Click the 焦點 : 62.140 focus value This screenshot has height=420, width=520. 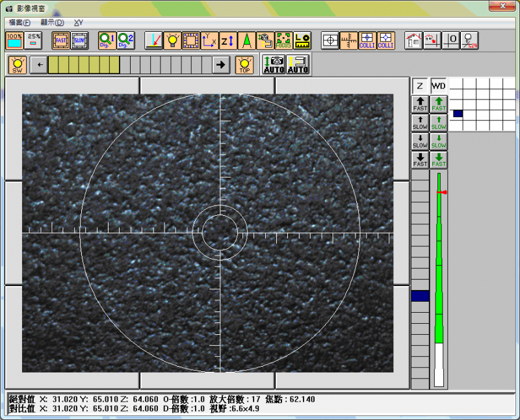(290, 399)
